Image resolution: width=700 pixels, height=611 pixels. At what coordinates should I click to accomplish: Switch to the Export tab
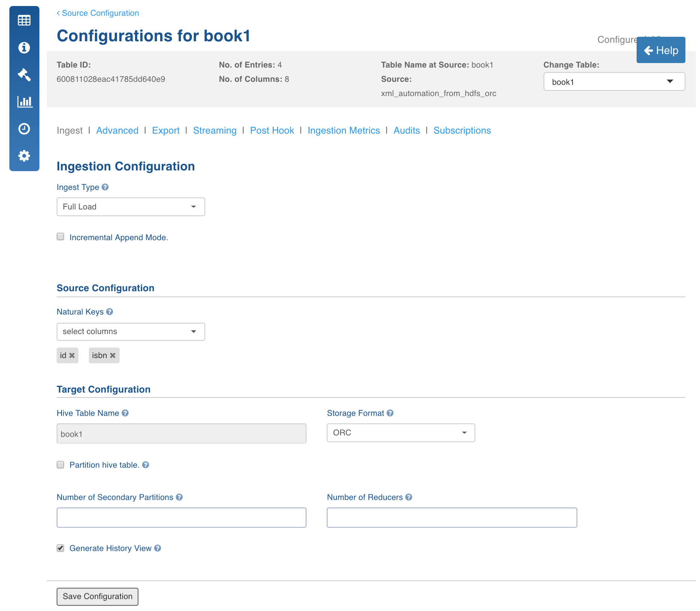pos(166,130)
